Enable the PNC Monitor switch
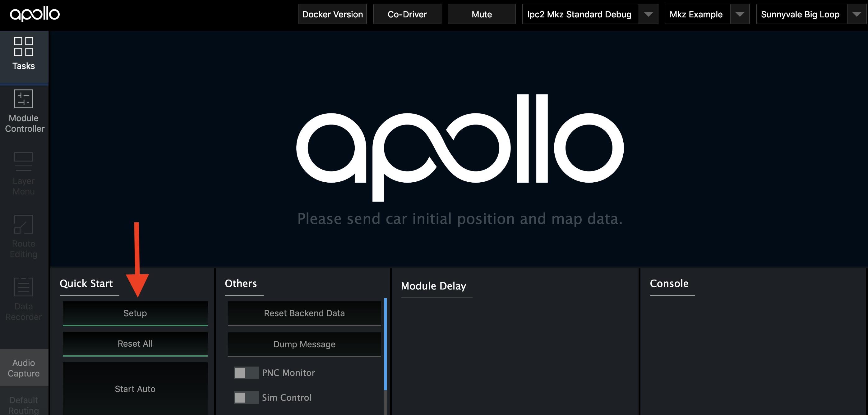 tap(246, 372)
